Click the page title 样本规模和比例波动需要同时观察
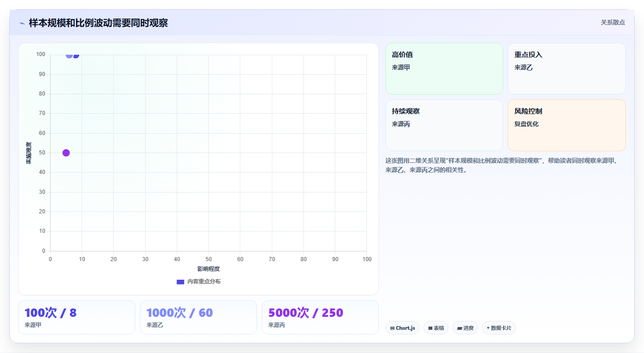The height and width of the screenshot is (353, 644). pyautogui.click(x=98, y=23)
